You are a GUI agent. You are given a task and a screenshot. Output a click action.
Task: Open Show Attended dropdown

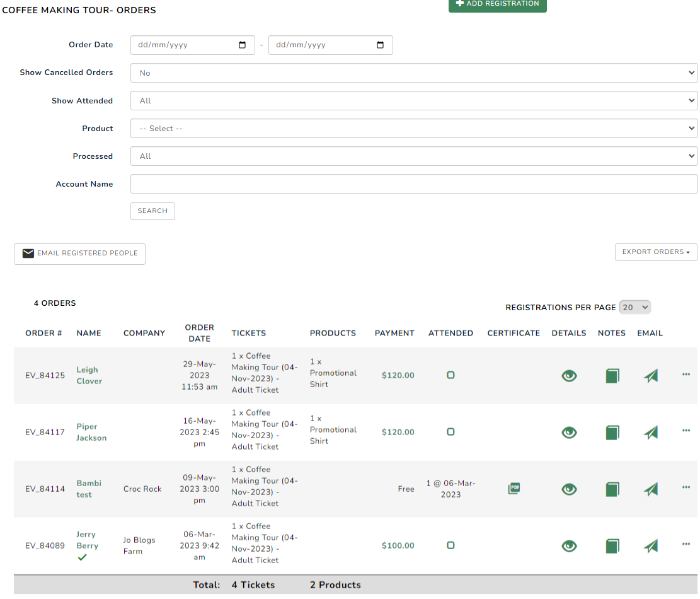point(414,100)
